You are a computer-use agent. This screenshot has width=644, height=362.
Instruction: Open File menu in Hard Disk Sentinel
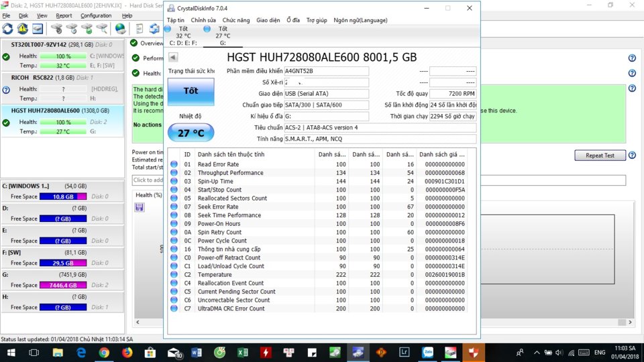[x=7, y=15]
